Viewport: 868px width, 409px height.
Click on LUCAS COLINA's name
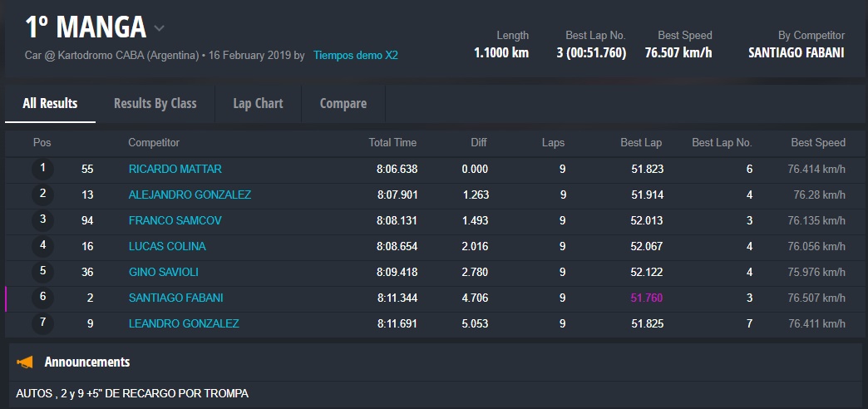click(x=167, y=246)
